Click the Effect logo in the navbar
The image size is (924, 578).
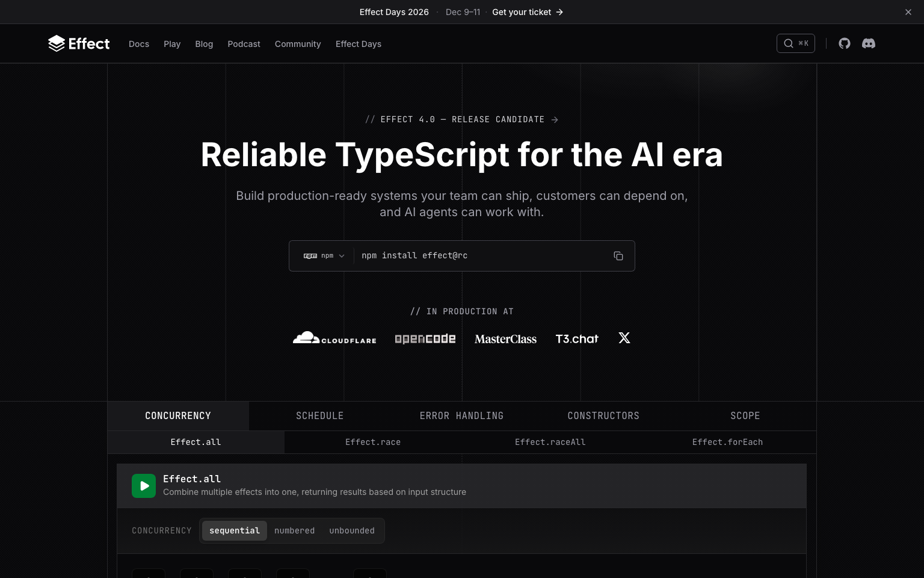(x=79, y=43)
